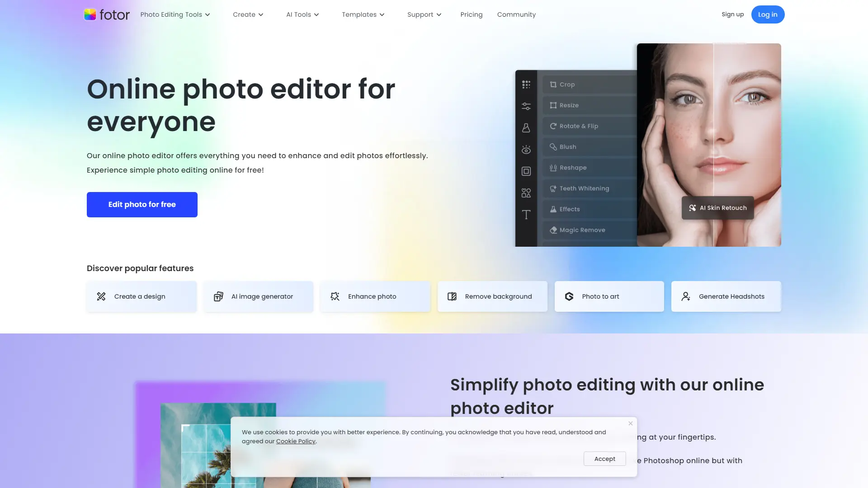The height and width of the screenshot is (488, 868).
Task: Select the Teeth Whitening tool
Action: tap(584, 188)
